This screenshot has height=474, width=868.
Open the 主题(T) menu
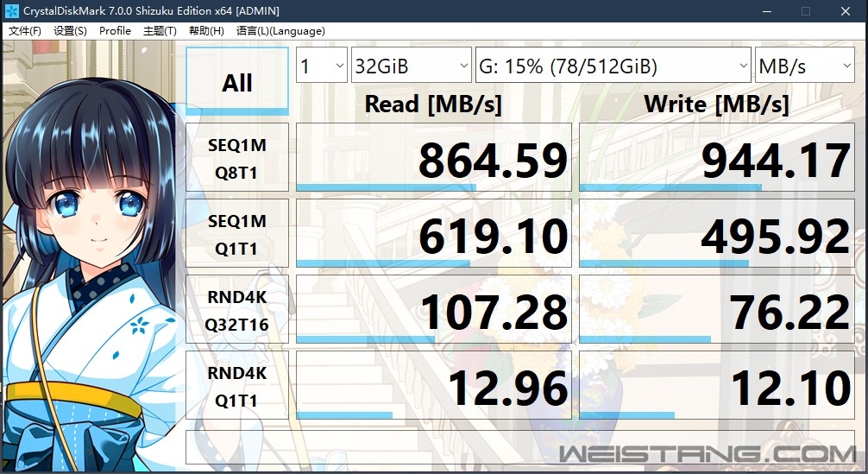point(160,31)
